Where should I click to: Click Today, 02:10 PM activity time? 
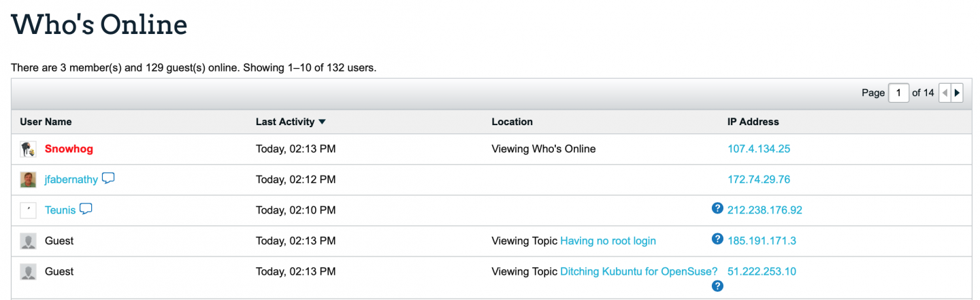(295, 210)
